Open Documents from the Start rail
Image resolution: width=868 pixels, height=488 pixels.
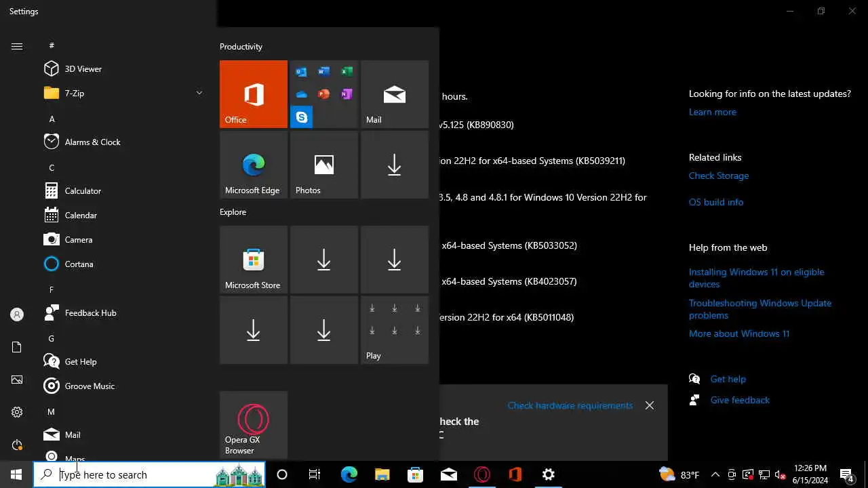17,347
